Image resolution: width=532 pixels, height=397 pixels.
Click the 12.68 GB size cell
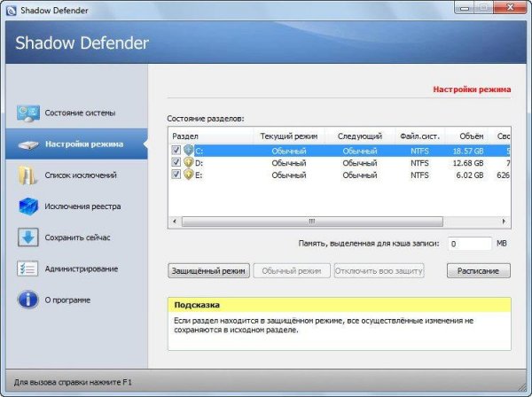[x=468, y=163]
